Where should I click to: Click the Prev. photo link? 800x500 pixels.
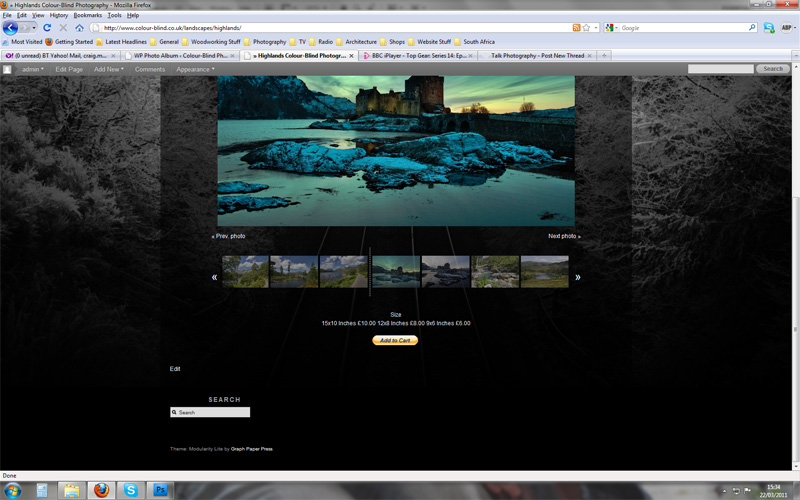tap(229, 236)
